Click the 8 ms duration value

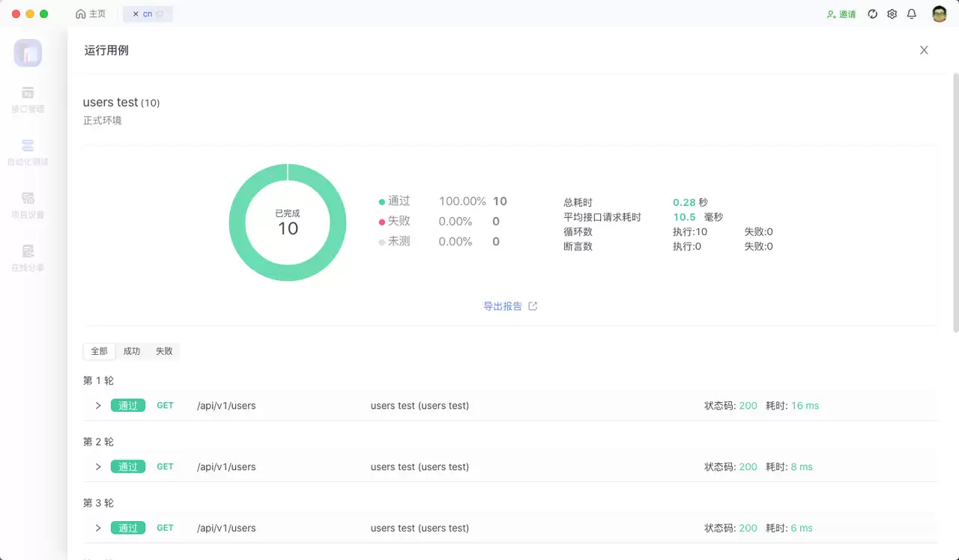pos(802,467)
